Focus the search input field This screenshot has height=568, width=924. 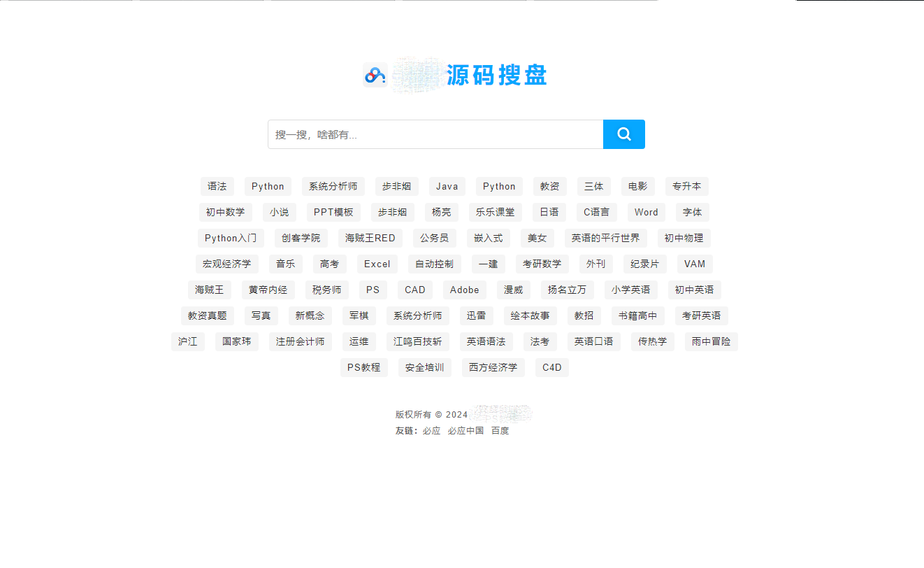pyautogui.click(x=435, y=134)
